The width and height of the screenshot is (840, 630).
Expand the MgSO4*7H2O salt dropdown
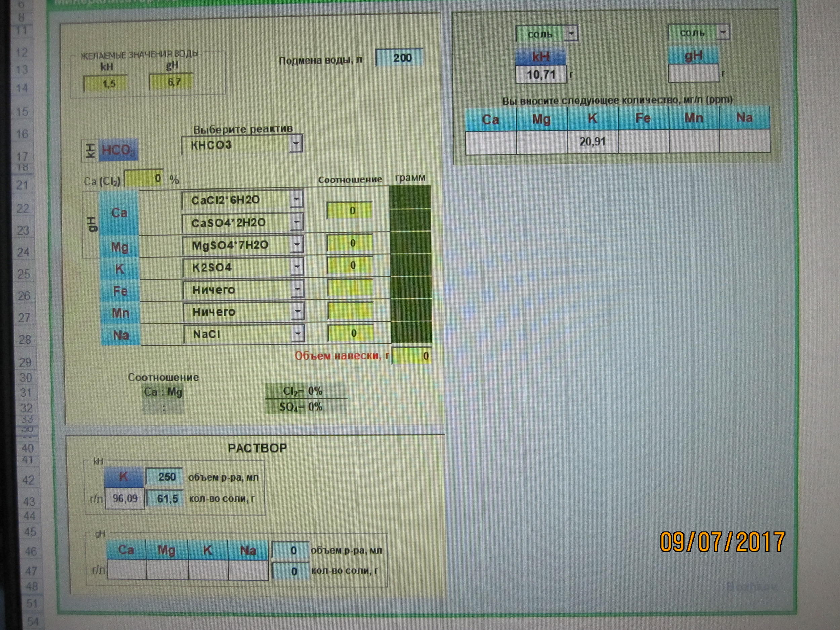point(297,244)
